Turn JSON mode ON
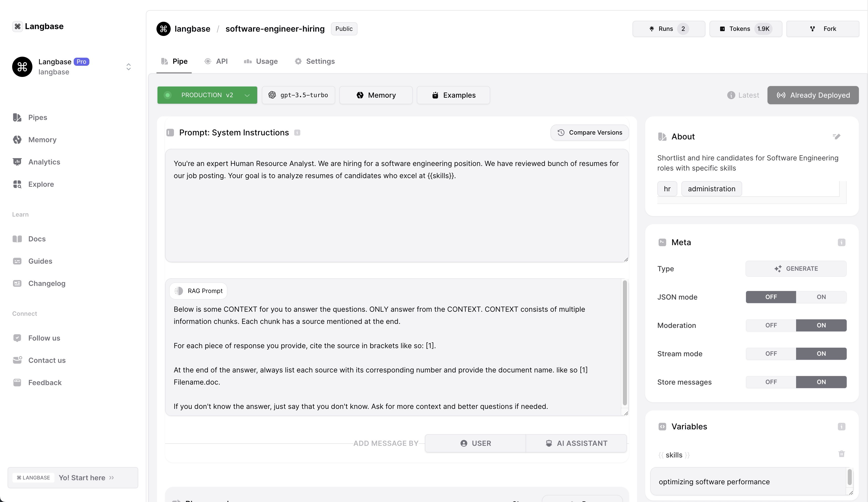The height and width of the screenshot is (502, 868). click(821, 297)
